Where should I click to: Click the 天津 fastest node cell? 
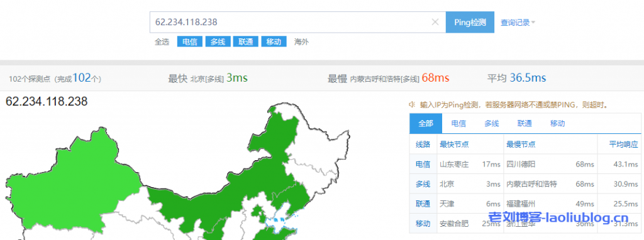coord(447,204)
